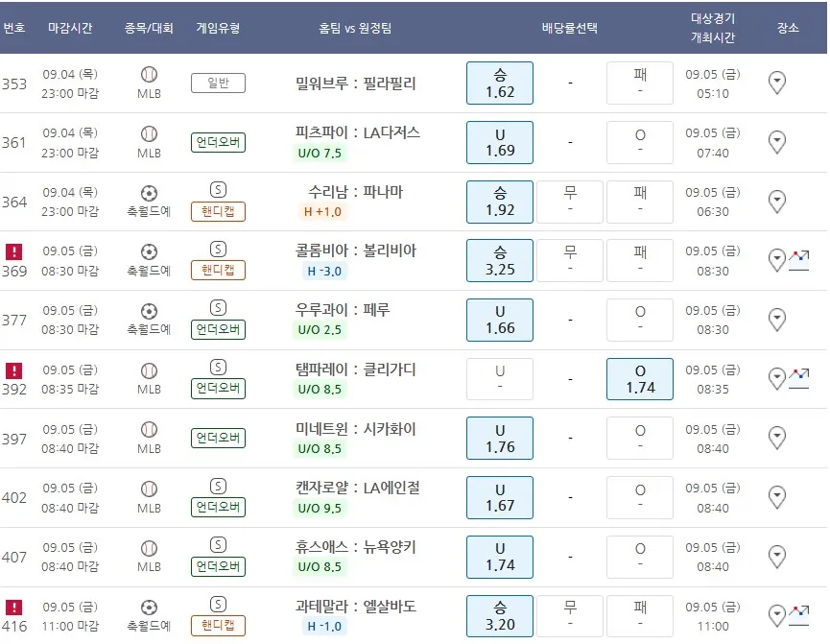
Task: Click the 번호 column header
Action: [x=14, y=28]
